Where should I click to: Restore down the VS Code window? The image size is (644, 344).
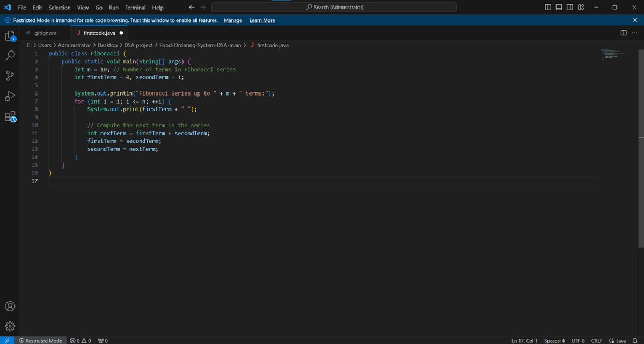(615, 7)
